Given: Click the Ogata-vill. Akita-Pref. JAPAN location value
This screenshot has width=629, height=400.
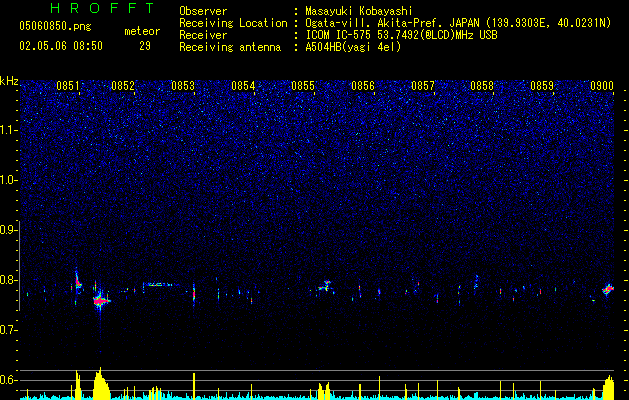Looking at the screenshot, I should tap(458, 23).
